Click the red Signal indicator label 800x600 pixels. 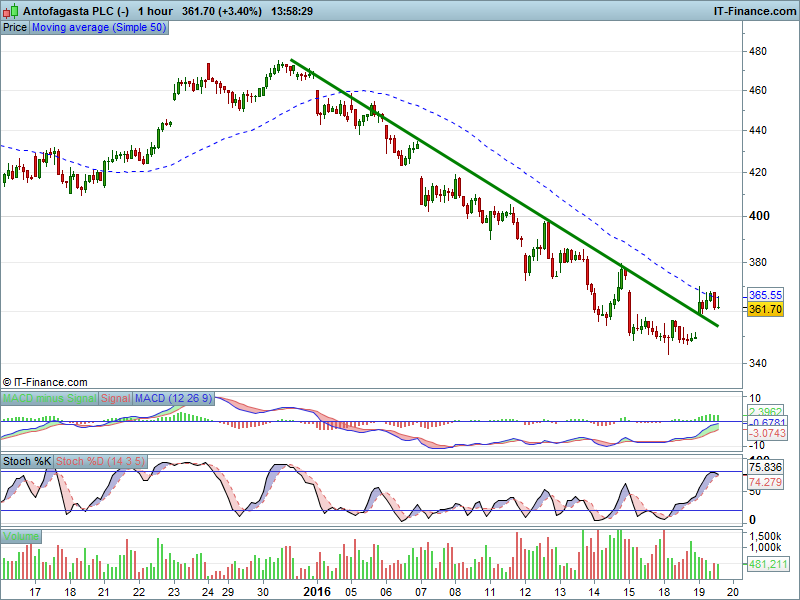(x=115, y=398)
